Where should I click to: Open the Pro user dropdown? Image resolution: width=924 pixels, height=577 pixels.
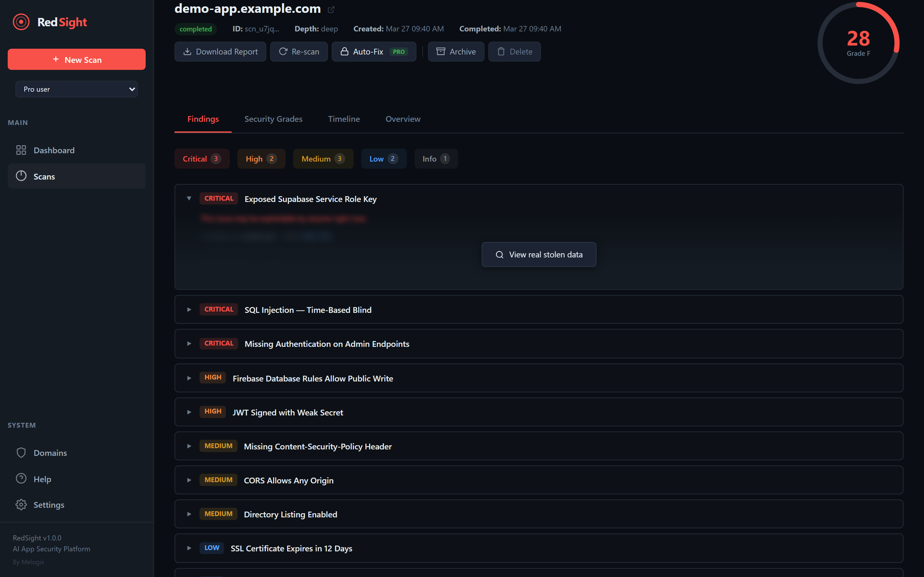pyautogui.click(x=76, y=89)
